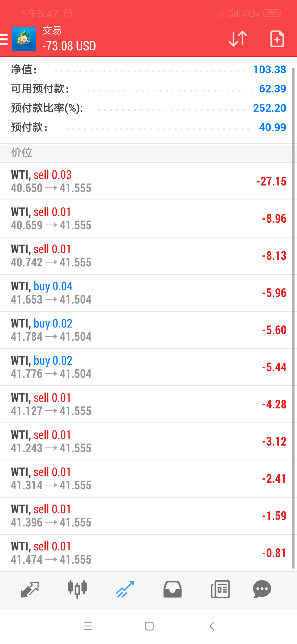Tap the MetaTrader 4 app logo

(24, 39)
